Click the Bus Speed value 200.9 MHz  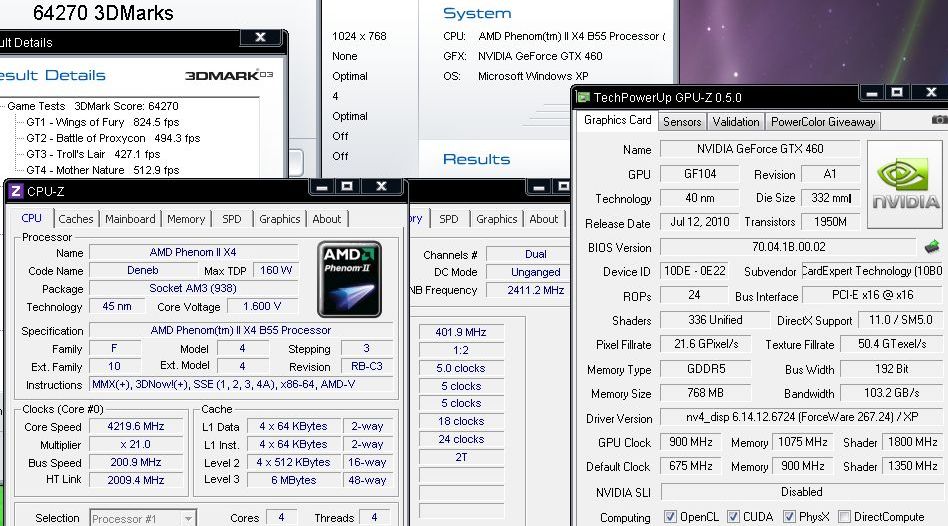(135, 462)
